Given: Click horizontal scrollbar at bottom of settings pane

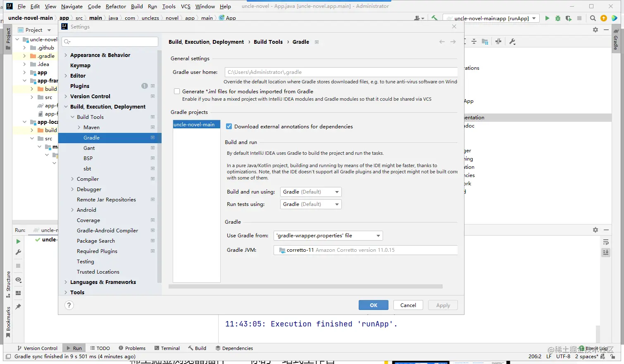Looking at the screenshot, I should tap(305, 286).
